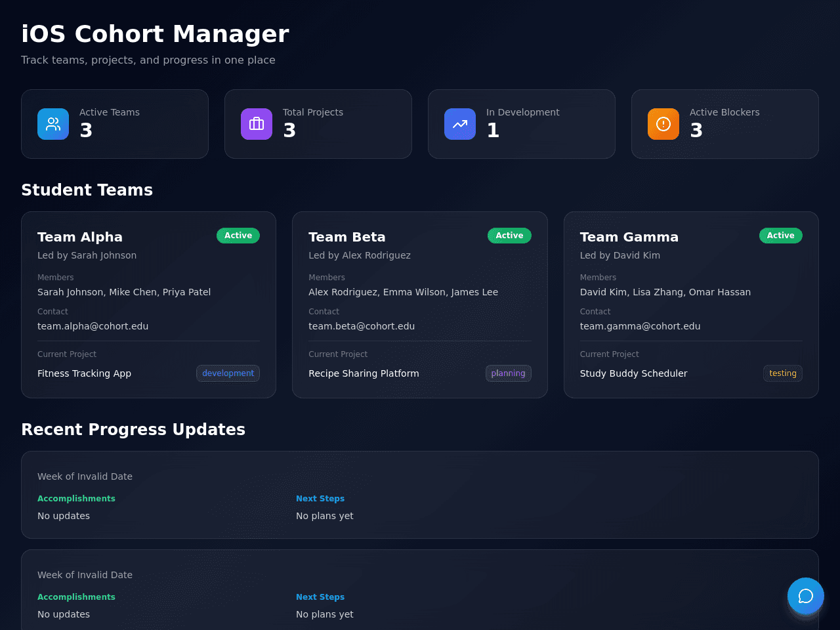Open the Team Alpha card title
Viewport: 840px width, 630px height.
pos(80,237)
